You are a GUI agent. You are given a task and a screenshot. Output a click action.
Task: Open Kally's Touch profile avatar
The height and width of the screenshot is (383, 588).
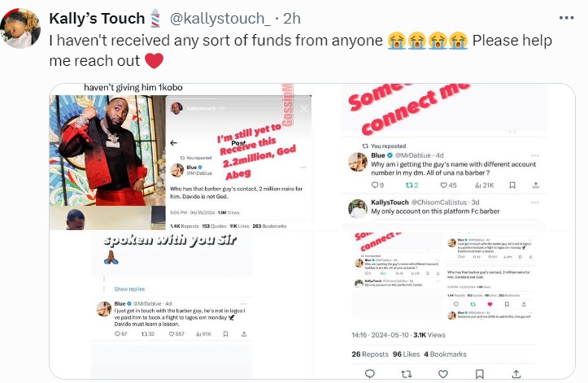click(x=20, y=28)
